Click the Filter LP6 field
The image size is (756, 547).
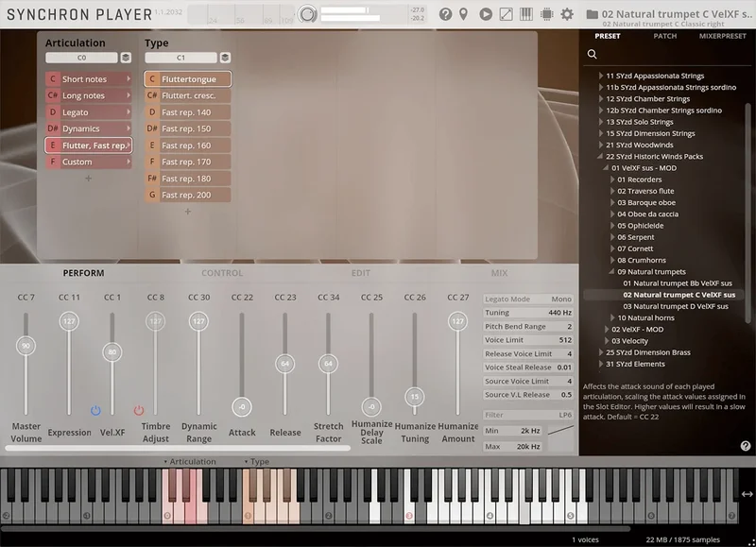[528, 415]
